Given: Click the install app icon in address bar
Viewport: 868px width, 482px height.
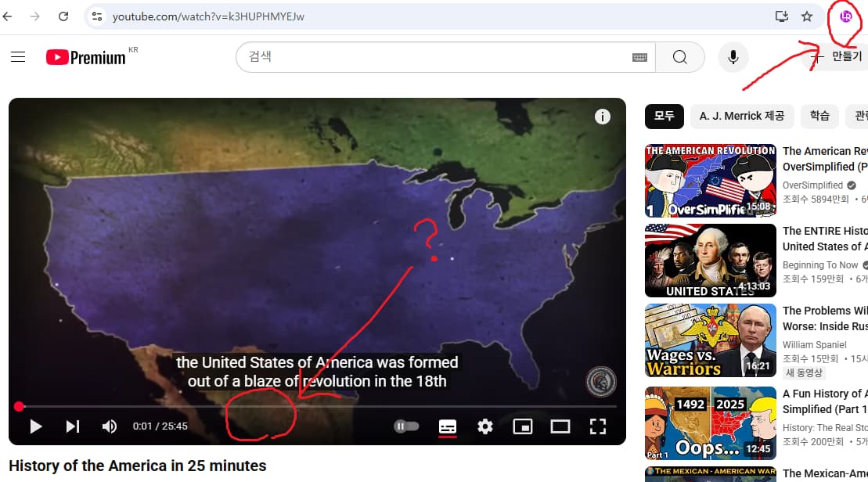Looking at the screenshot, I should pyautogui.click(x=782, y=16).
